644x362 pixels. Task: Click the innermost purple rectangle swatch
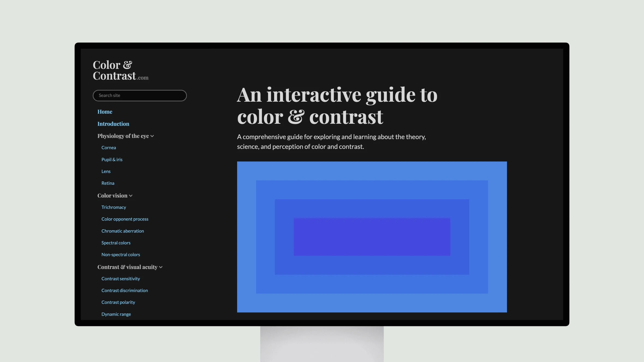372,237
